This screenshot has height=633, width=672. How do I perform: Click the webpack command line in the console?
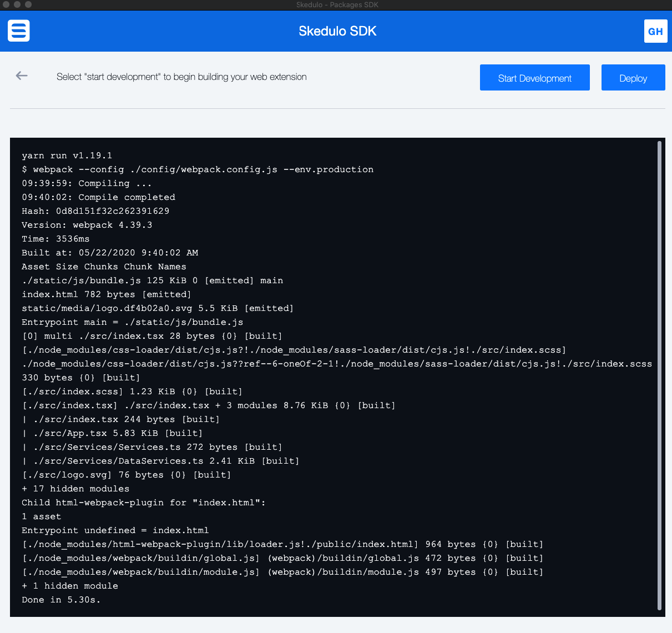point(198,169)
